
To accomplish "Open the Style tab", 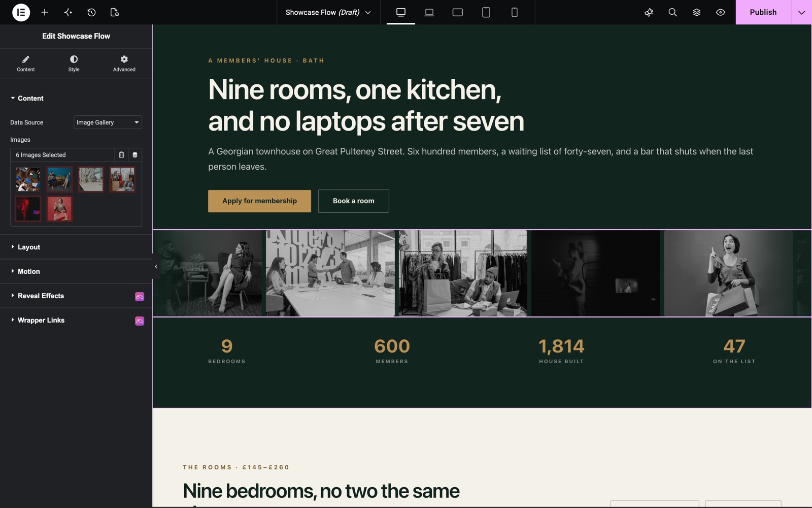I will click(74, 63).
